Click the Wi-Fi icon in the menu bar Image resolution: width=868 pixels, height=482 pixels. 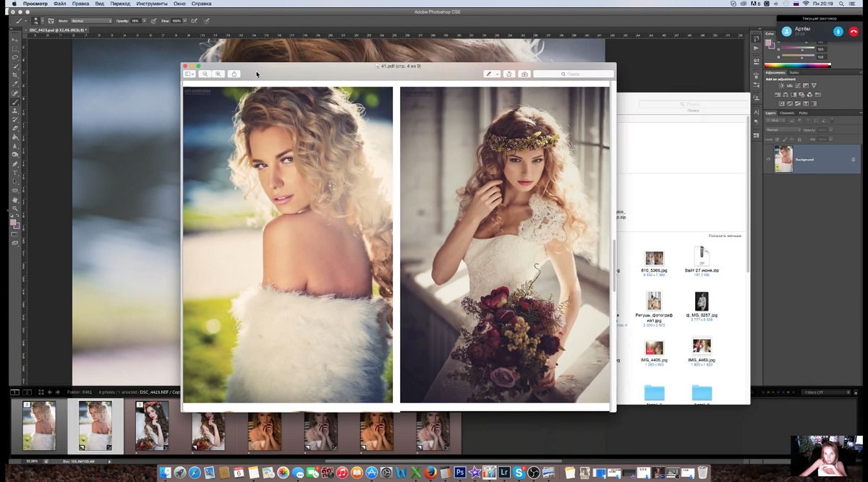pyautogui.click(x=804, y=4)
